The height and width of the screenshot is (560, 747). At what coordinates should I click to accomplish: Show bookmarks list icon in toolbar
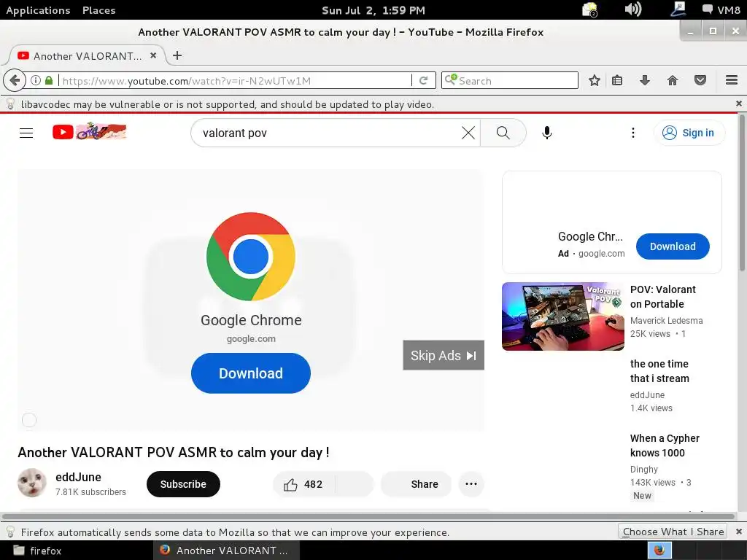(x=617, y=80)
